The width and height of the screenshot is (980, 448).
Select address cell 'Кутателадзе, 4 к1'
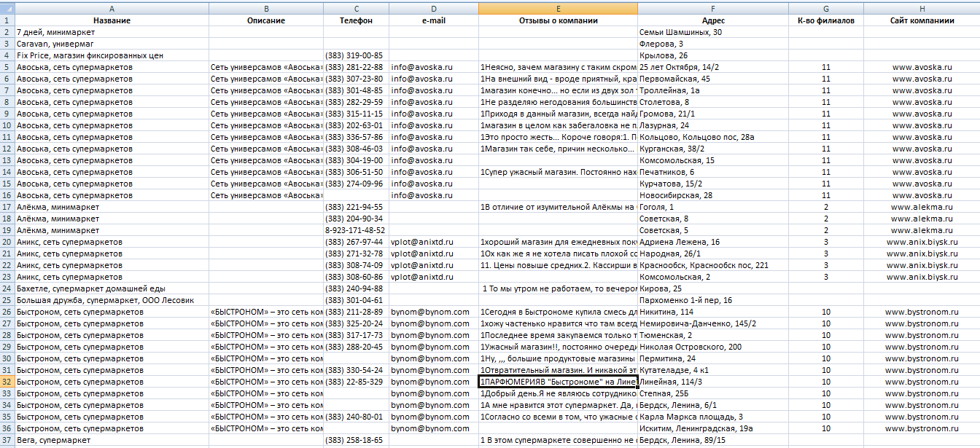coord(712,370)
